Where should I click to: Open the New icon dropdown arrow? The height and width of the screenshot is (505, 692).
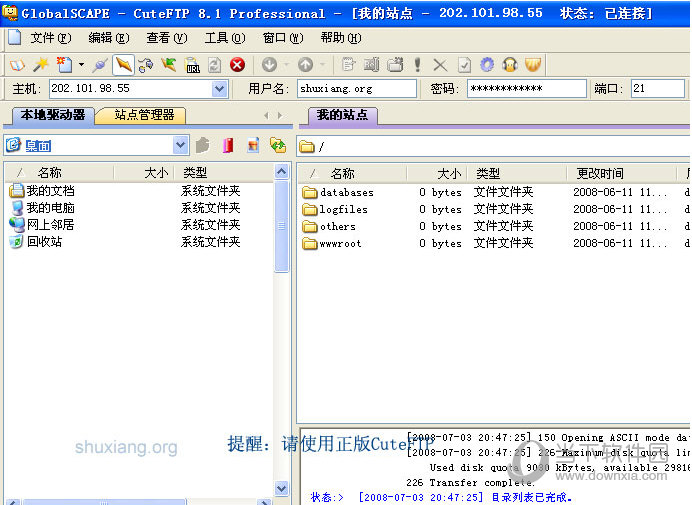81,65
